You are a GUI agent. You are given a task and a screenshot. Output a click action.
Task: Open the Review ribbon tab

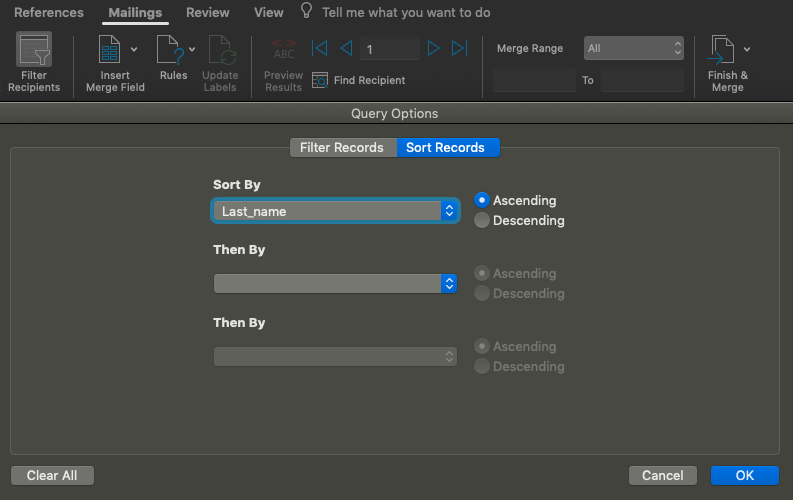pos(208,13)
